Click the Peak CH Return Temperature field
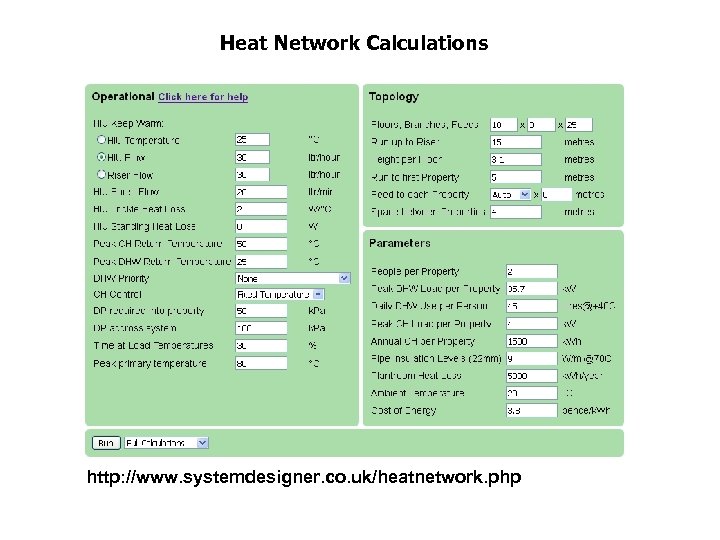 261,244
